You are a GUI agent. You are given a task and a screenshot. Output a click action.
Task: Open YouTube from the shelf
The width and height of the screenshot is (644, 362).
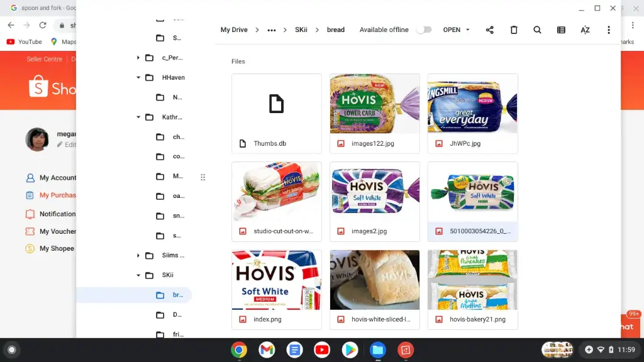[322, 350]
